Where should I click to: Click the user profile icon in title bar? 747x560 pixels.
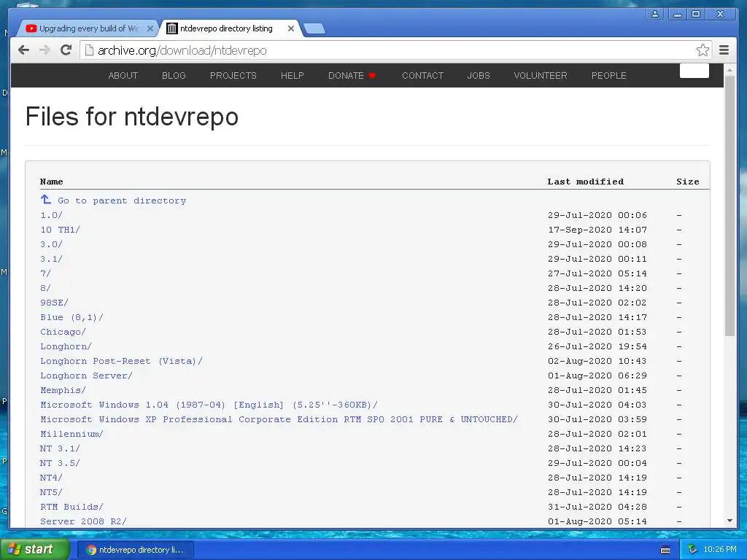(655, 14)
